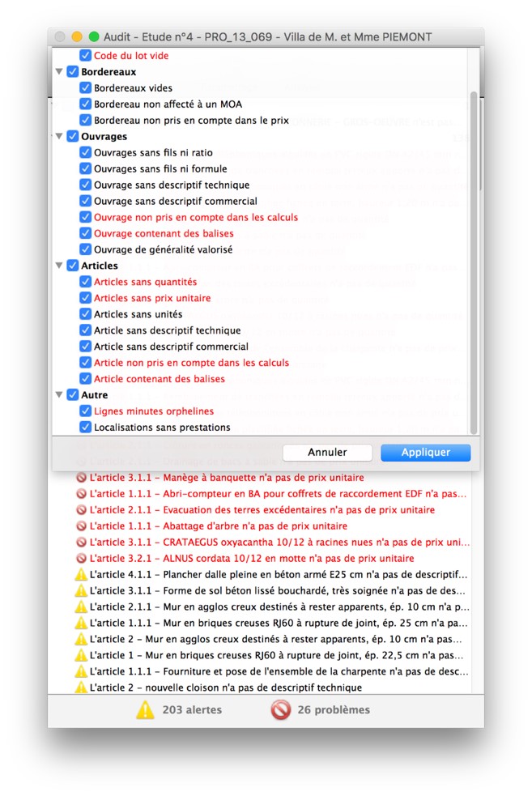532x796 pixels.
Task: Toggle the Ouvrages group checkbox
Action: point(73,137)
